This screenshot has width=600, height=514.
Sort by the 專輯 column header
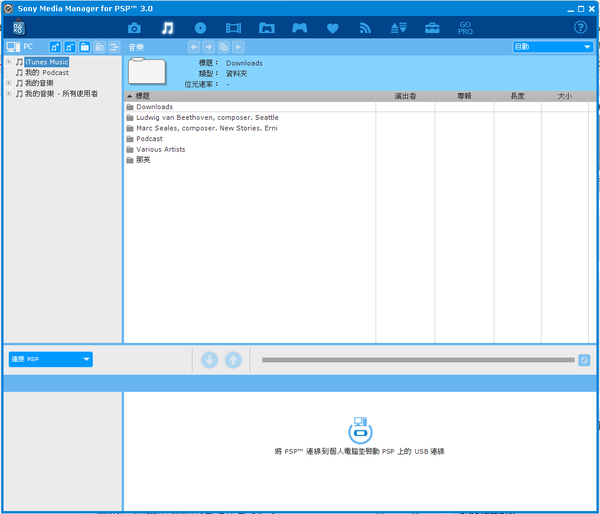(464, 96)
